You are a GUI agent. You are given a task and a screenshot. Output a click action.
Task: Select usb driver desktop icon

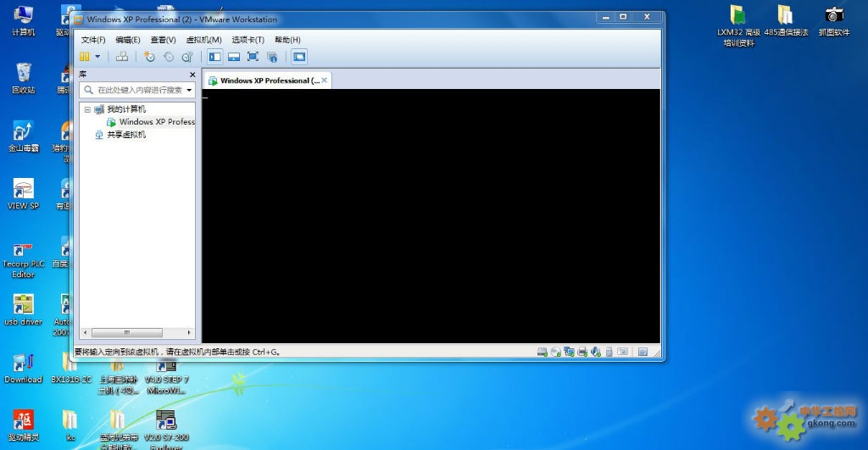tap(23, 310)
